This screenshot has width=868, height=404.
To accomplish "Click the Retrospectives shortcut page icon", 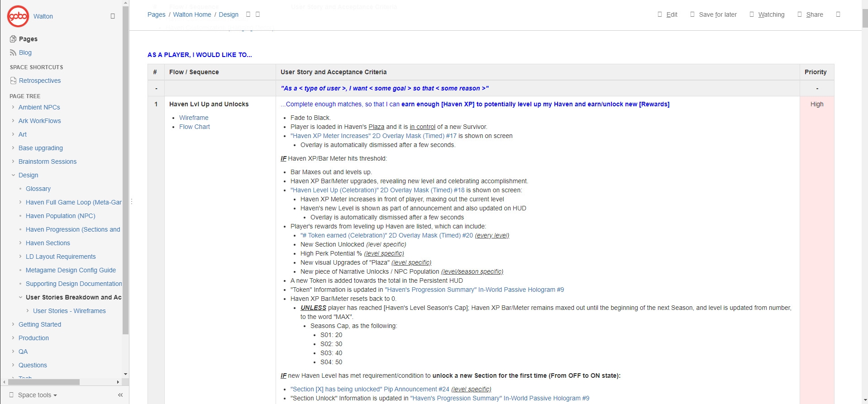I will tap(13, 81).
